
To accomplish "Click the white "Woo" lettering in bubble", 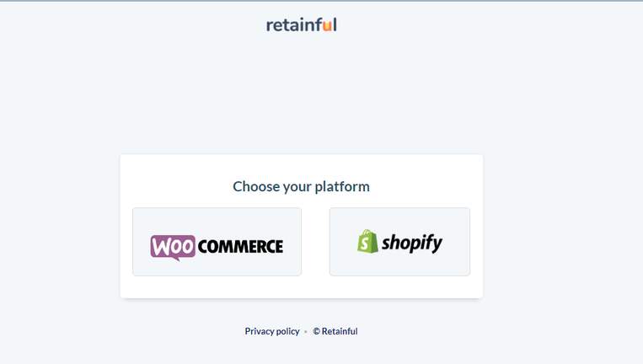I will (x=173, y=246).
